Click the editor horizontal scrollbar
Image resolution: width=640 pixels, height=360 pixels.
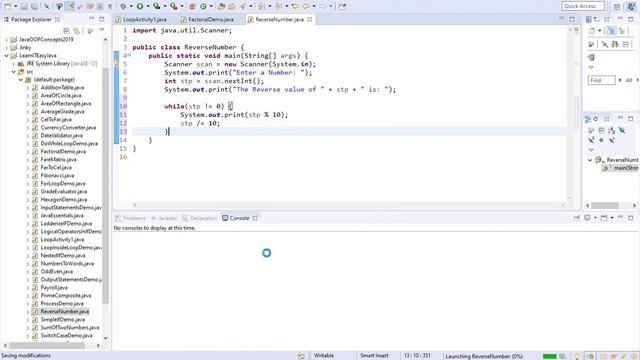pos(349,205)
